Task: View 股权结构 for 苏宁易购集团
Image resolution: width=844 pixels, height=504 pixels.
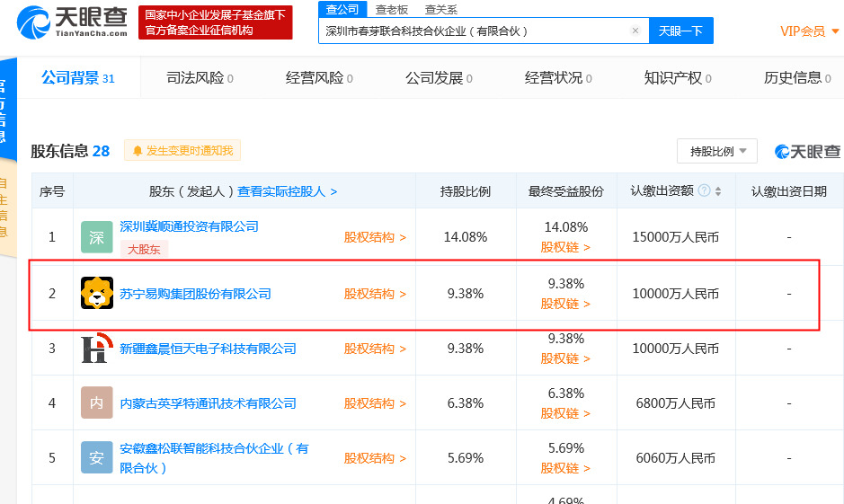Action: 375,294
